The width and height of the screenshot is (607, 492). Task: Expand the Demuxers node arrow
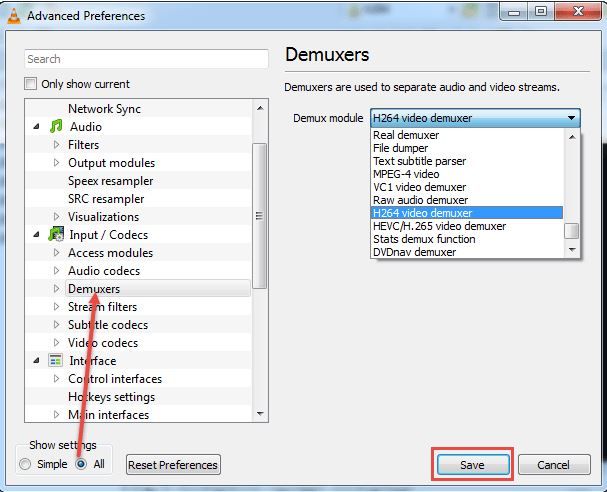coord(57,288)
